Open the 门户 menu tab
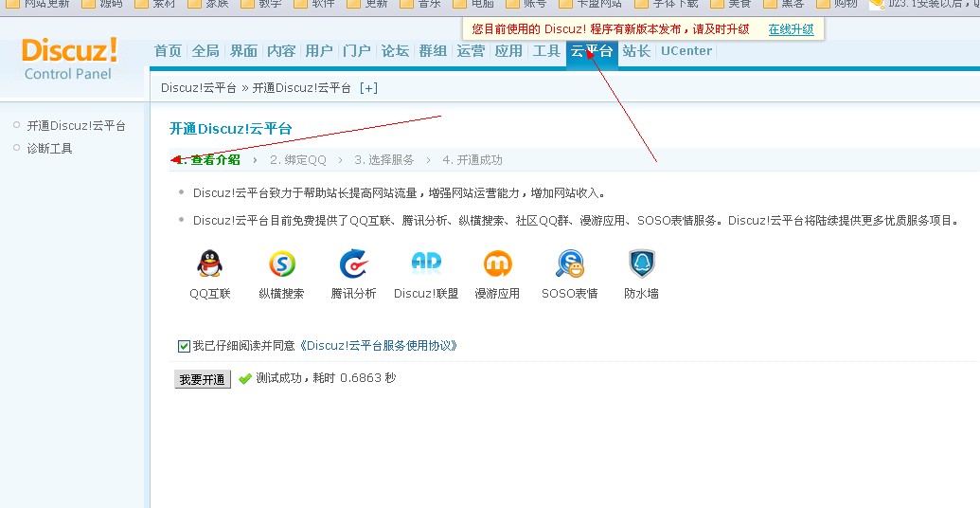The width and height of the screenshot is (980, 508). pyautogui.click(x=357, y=50)
